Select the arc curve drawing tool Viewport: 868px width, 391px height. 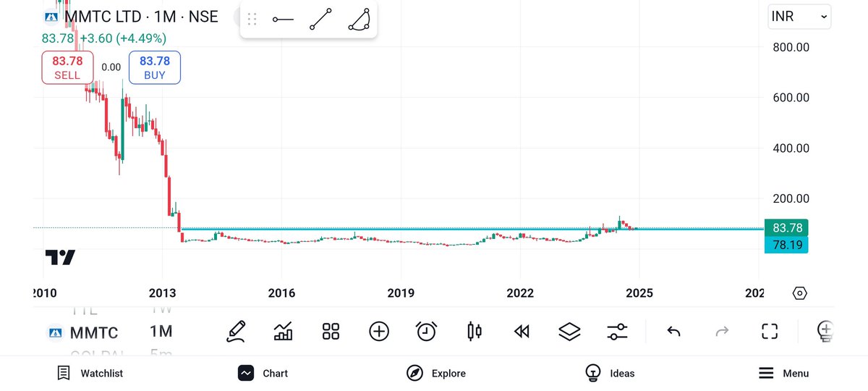pos(358,20)
